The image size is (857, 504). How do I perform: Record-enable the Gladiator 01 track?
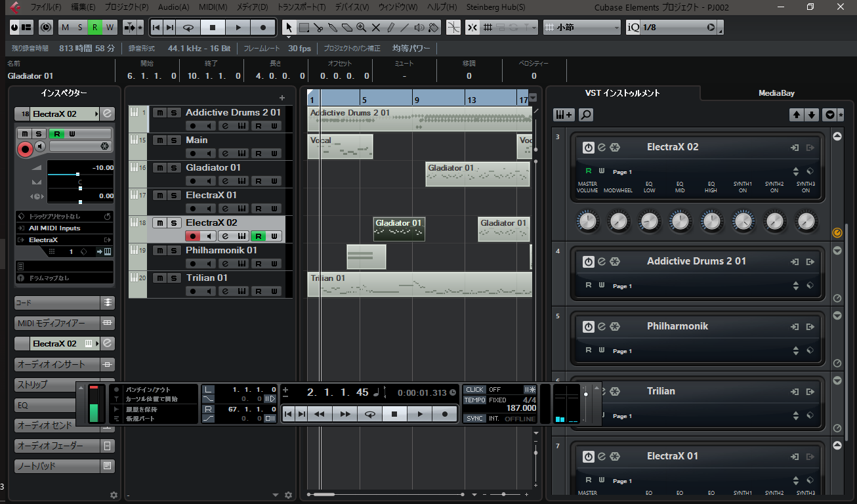pyautogui.click(x=193, y=181)
